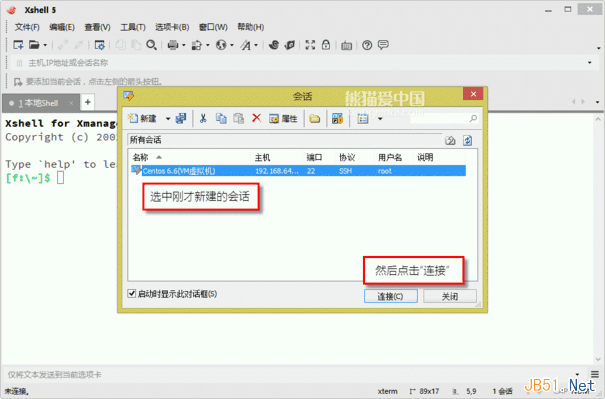605x399 pixels.
Task: Click the save-session icon beside the 新建 dropdown
Action: tap(181, 118)
